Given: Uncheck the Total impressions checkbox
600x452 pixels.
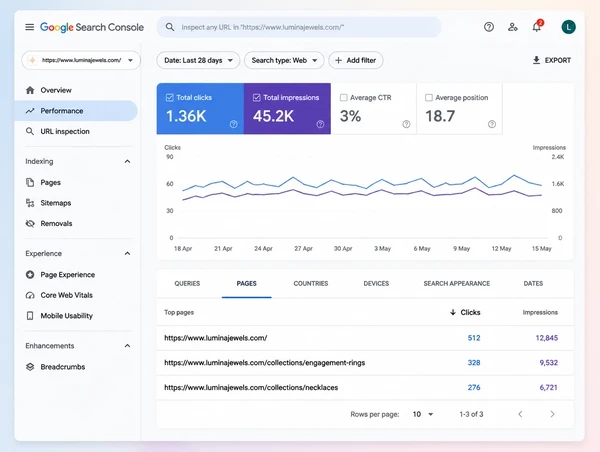Looking at the screenshot, I should 256,98.
